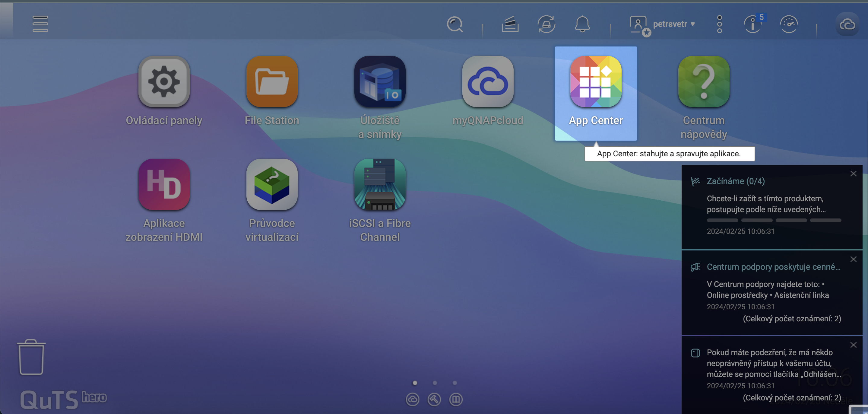The width and height of the screenshot is (868, 414).
Task: Open the three-dot options menu
Action: 719,24
